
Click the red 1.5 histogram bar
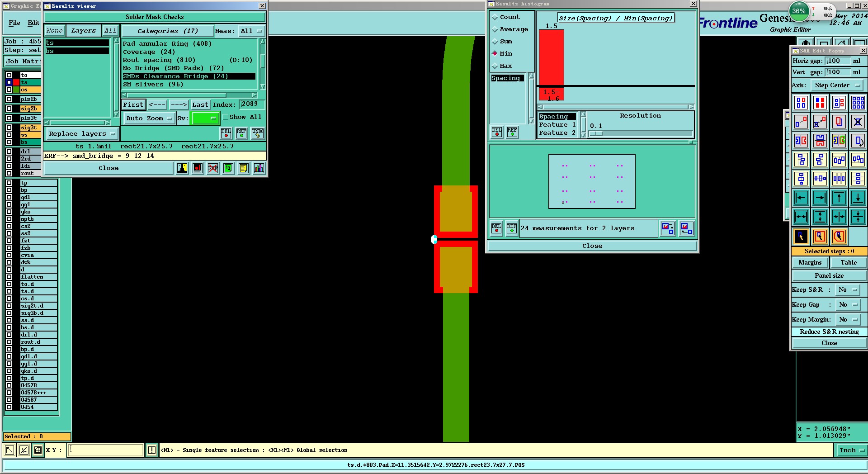pyautogui.click(x=552, y=57)
